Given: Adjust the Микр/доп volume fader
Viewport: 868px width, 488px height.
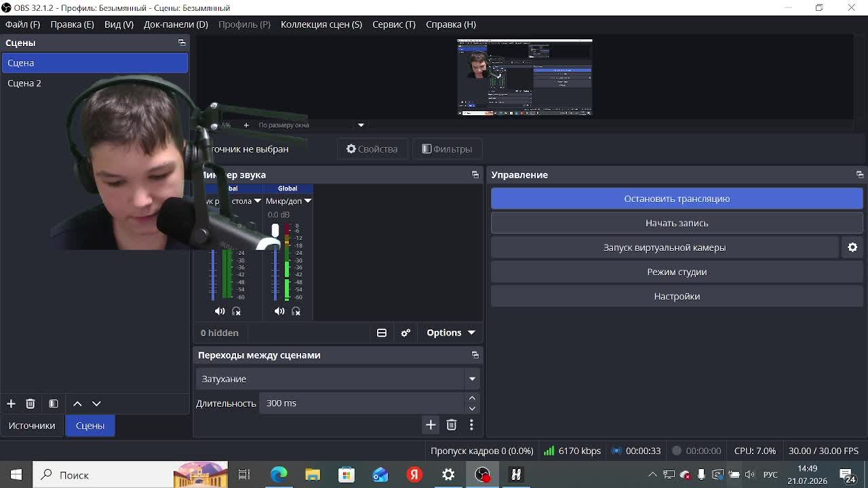Looking at the screenshot, I should tap(275, 231).
